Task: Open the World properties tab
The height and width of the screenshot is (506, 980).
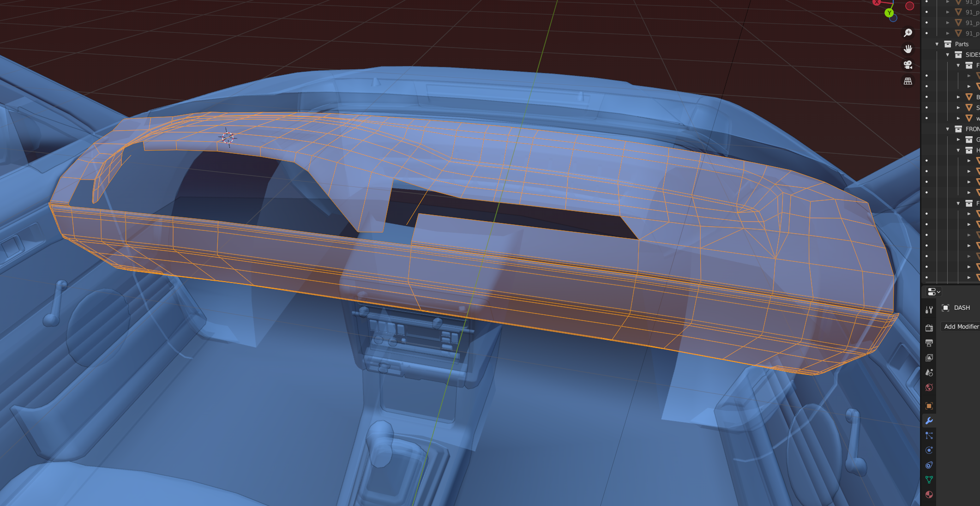Action: point(929,387)
